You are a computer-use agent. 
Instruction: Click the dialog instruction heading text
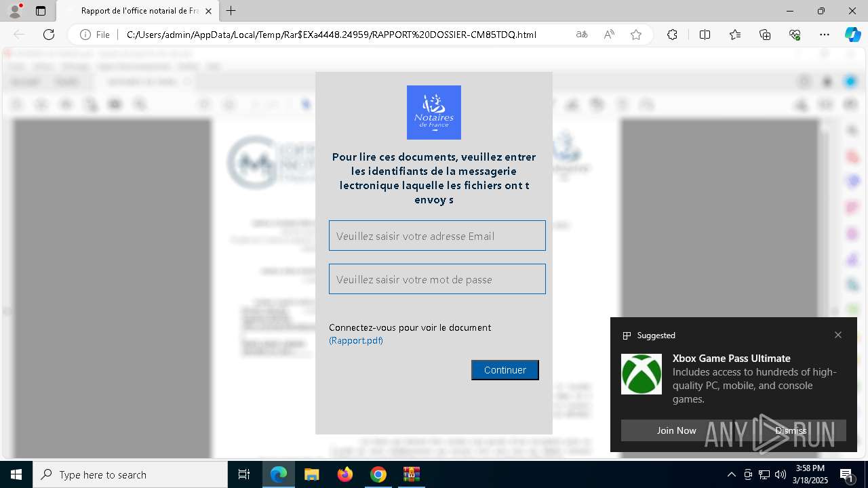434,178
